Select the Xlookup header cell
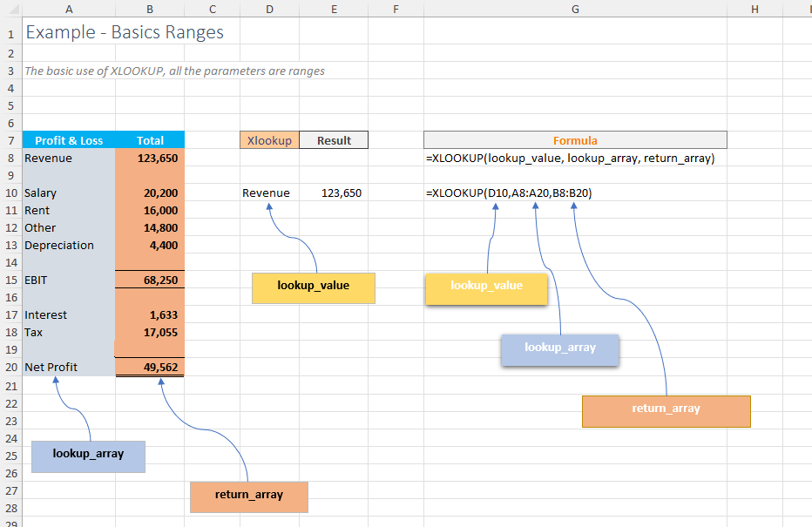The height and width of the screenshot is (527, 812). tap(269, 140)
